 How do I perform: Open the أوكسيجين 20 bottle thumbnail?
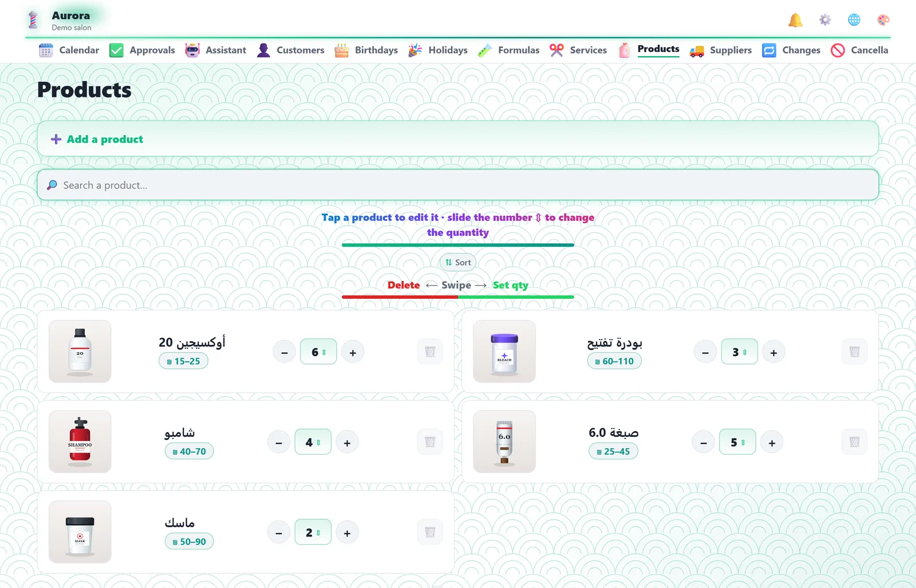80,352
